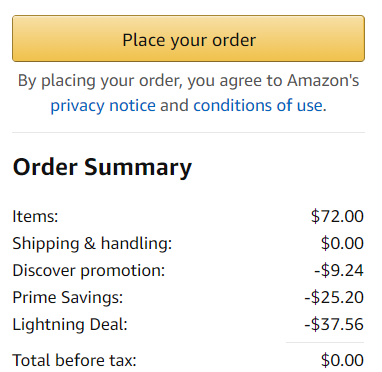Click the word Amazon's in the agreement text

click(323, 80)
